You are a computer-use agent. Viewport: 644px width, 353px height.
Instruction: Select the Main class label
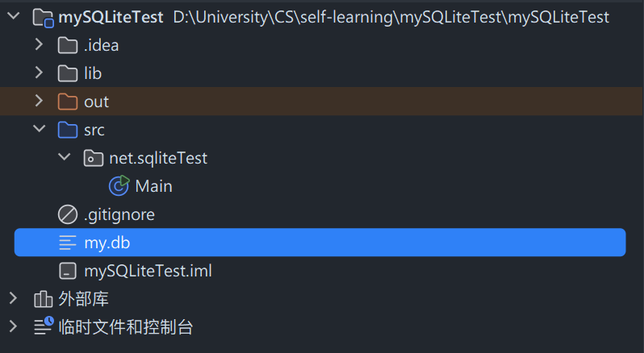(153, 186)
